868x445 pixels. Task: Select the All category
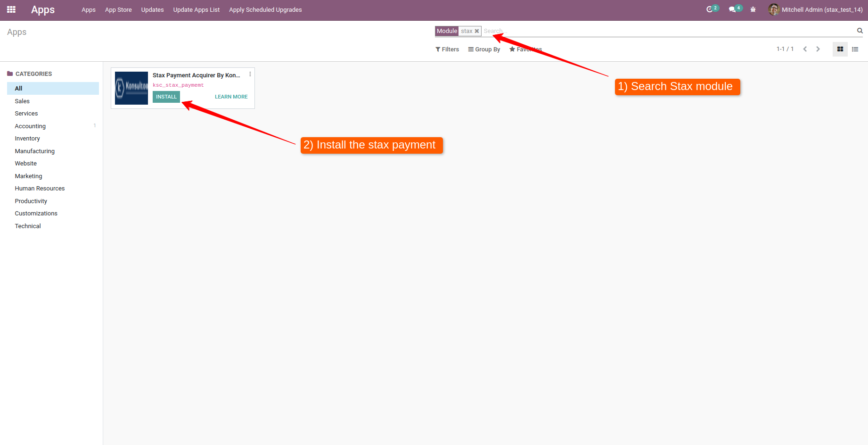tap(53, 89)
